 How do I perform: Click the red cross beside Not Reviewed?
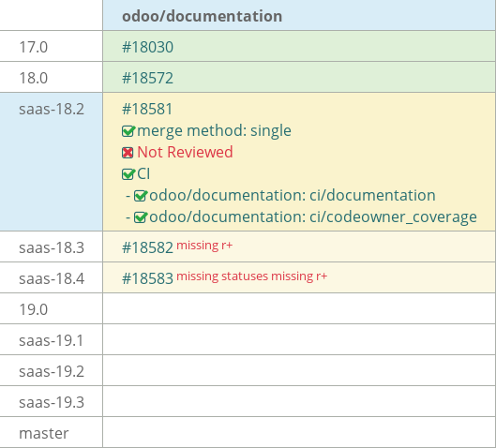point(128,153)
